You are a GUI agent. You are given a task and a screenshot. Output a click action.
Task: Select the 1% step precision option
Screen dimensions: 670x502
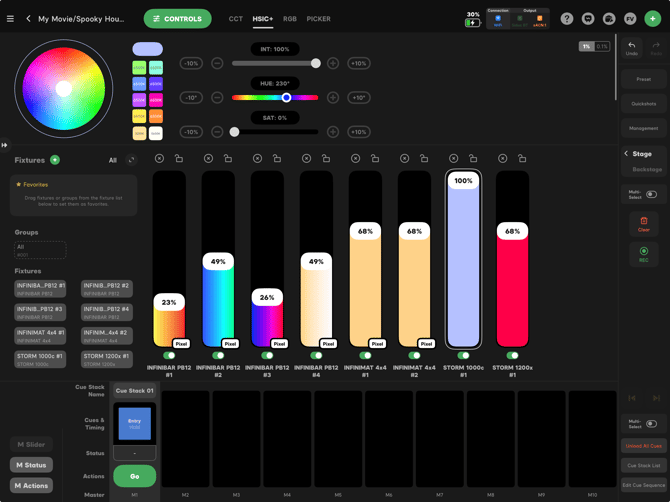pos(587,46)
